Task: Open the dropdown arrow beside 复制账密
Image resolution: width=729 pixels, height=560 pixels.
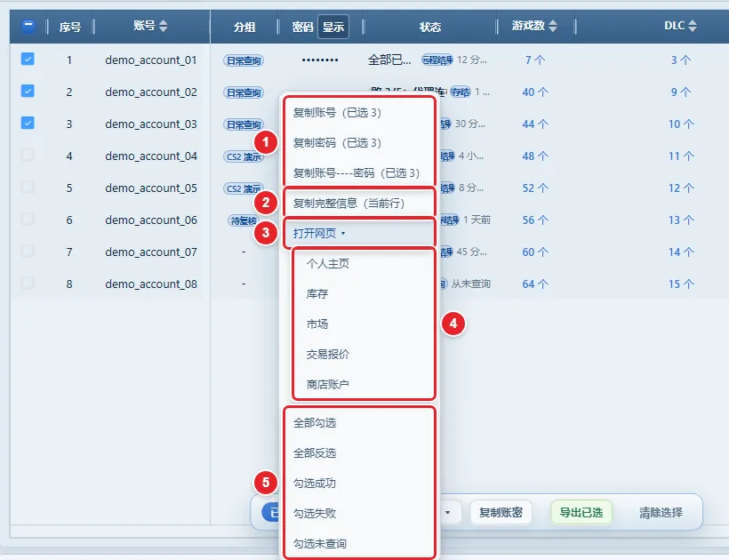Action: pos(447,513)
